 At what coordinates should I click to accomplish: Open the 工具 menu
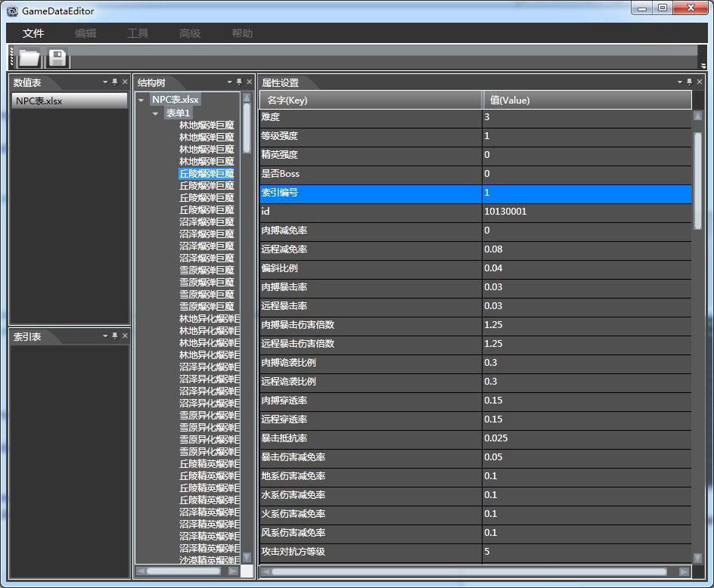(x=138, y=33)
